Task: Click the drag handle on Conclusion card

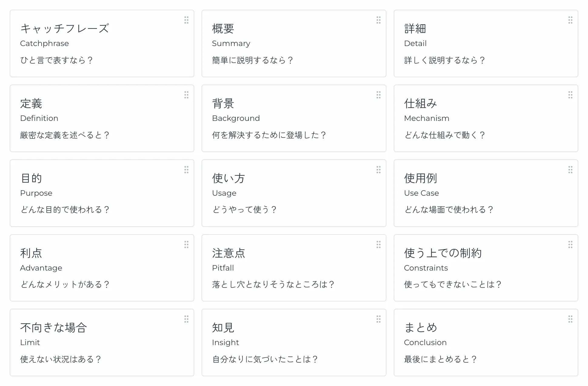Action: point(570,319)
